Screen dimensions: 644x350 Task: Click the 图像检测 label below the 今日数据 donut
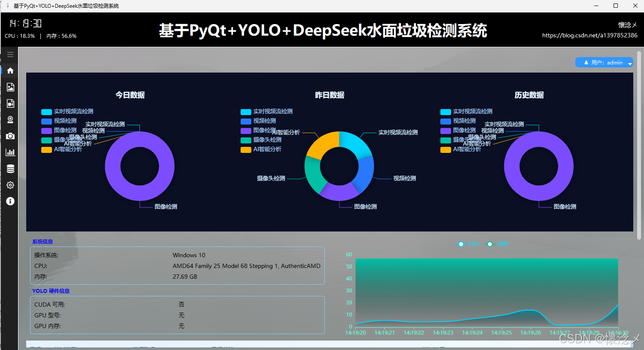[166, 207]
